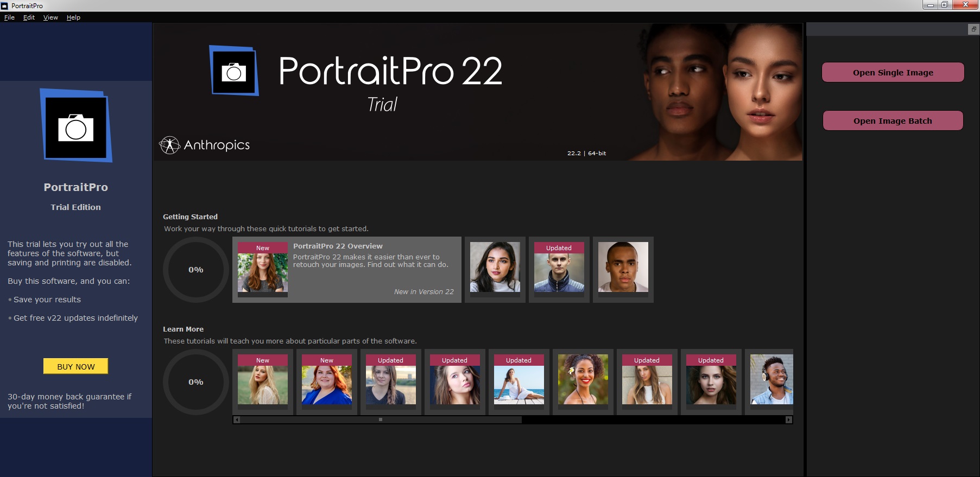Screen dimensions: 980x477
Task: Click PortraitPro title bar app icon
Action: [5, 6]
